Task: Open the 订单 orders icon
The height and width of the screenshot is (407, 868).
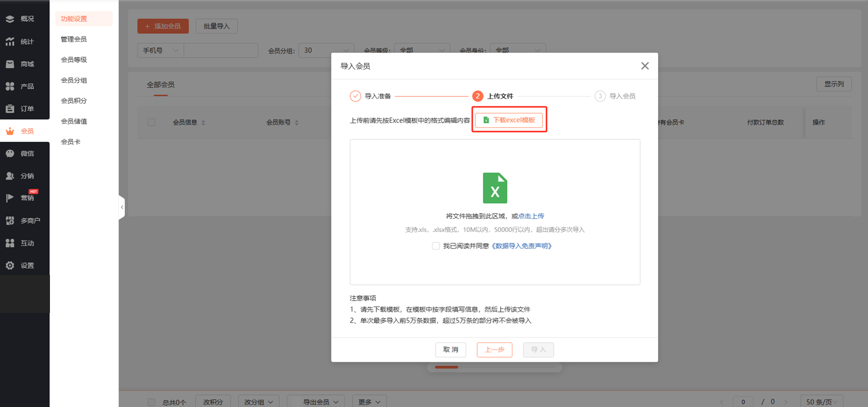Action: 10,109
